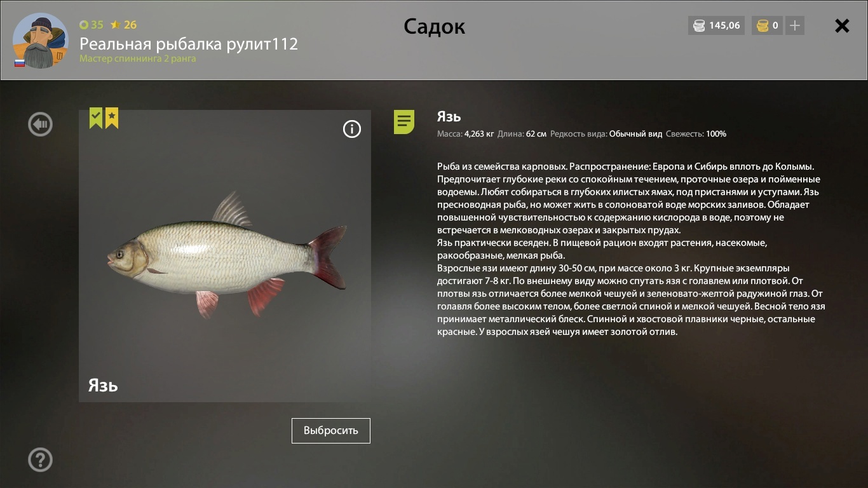
Task: Release fish with Выбросить button
Action: point(331,430)
